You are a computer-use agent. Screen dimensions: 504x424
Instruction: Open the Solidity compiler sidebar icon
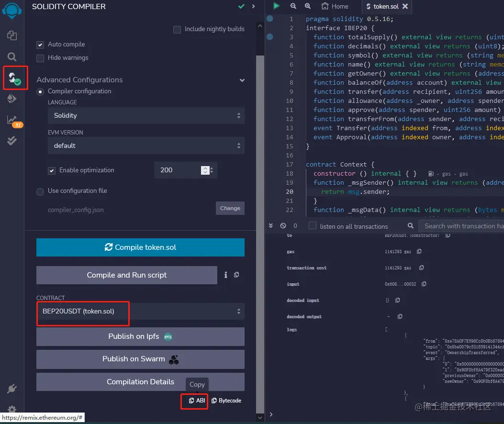point(14,78)
